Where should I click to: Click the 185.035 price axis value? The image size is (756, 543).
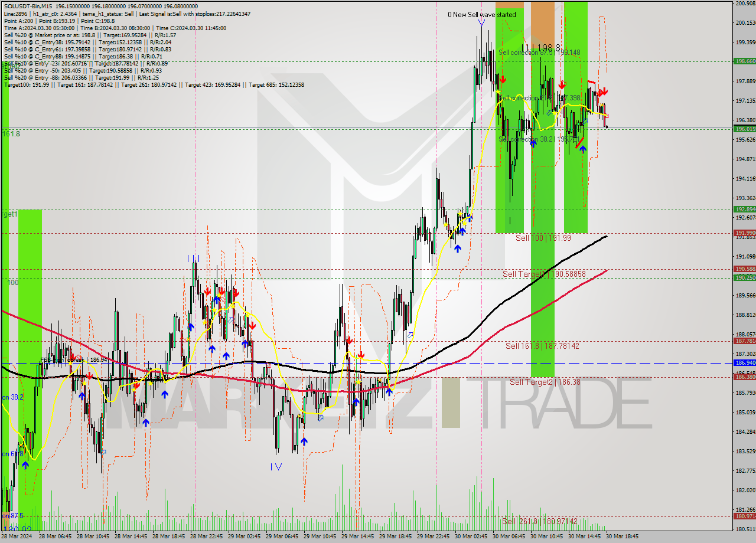(x=745, y=413)
